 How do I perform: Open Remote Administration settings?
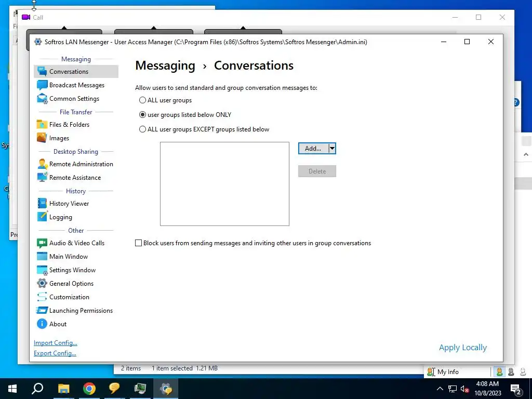[x=81, y=164]
